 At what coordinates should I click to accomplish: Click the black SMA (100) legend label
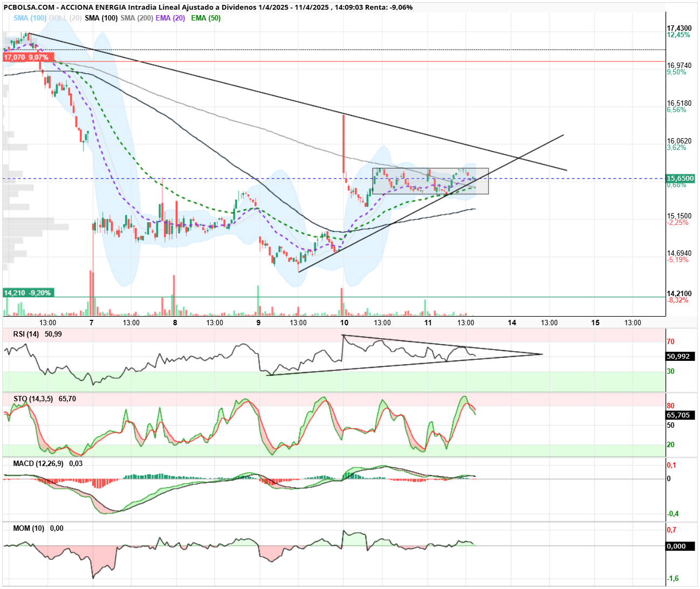(101, 18)
